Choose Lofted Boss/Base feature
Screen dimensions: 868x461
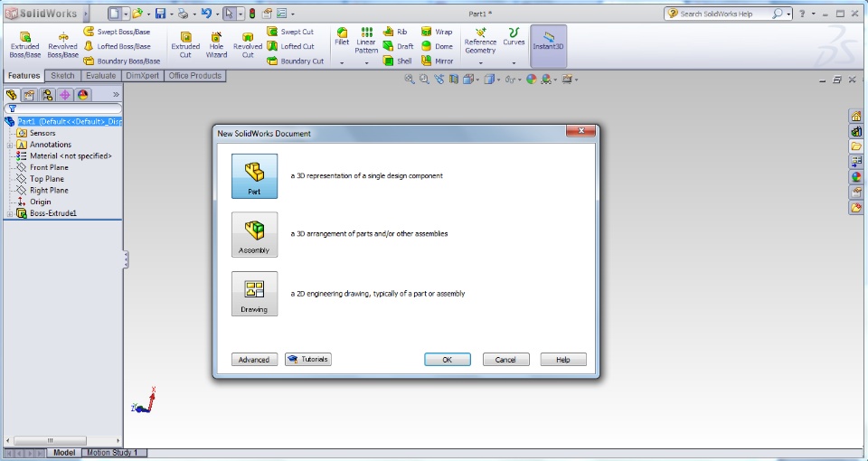[x=117, y=46]
